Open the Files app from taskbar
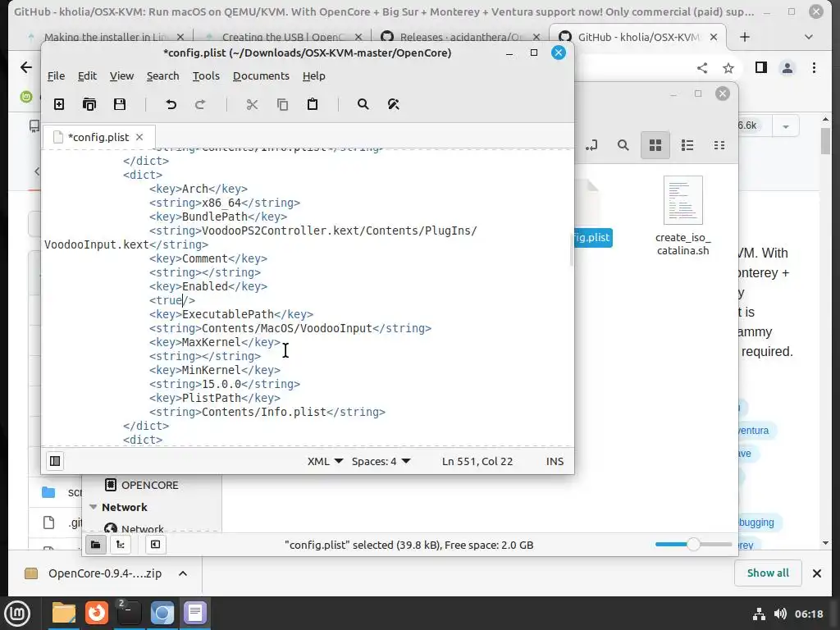 pyautogui.click(x=64, y=614)
